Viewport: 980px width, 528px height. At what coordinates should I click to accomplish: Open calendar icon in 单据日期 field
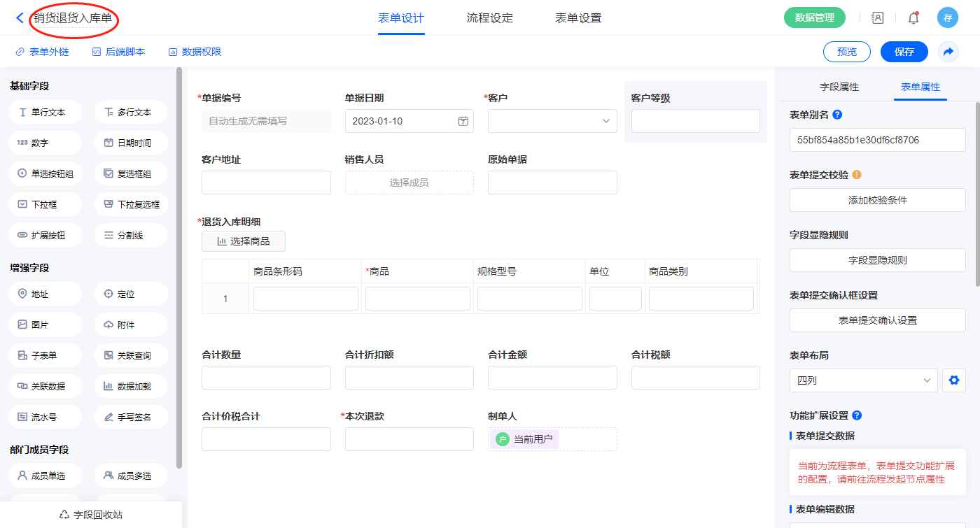click(463, 121)
